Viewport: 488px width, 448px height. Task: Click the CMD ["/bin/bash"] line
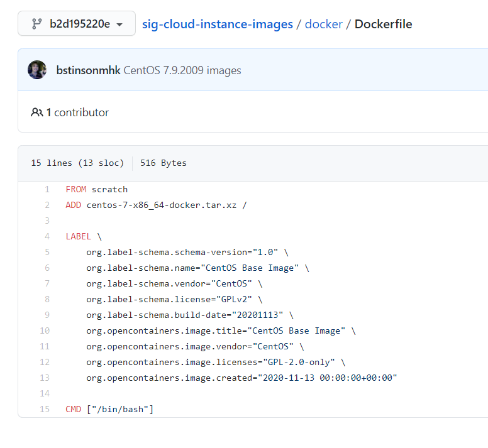pyautogui.click(x=109, y=409)
